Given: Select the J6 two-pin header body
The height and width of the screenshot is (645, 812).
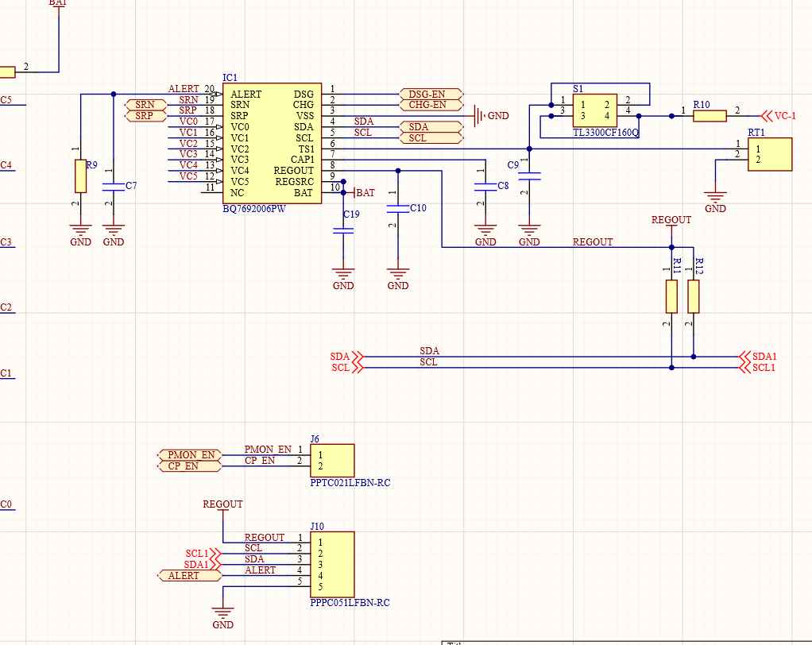Looking at the screenshot, I should [332, 460].
